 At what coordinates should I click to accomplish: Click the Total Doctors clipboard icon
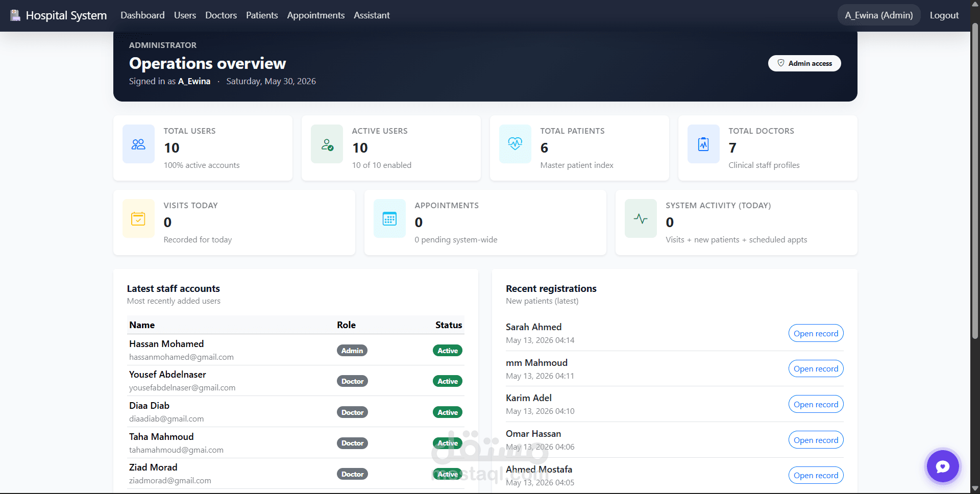(703, 144)
